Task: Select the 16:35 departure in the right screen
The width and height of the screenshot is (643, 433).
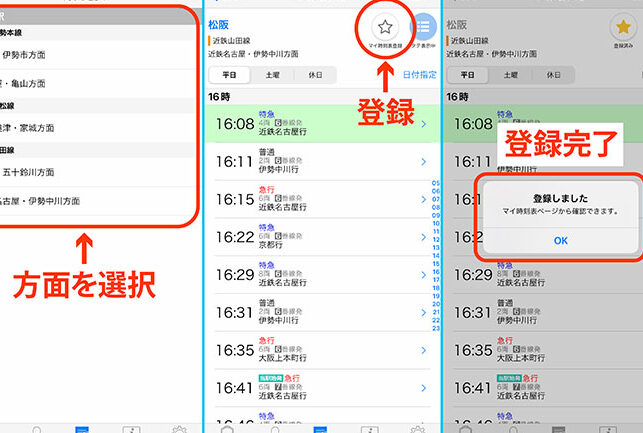Action: [x=543, y=350]
